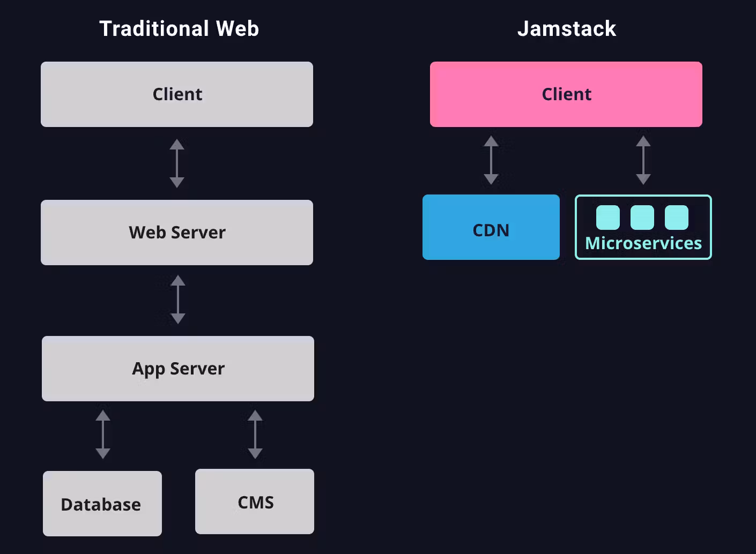The image size is (756, 554).
Task: Open the Microservices outlined box
Action: pos(643,227)
